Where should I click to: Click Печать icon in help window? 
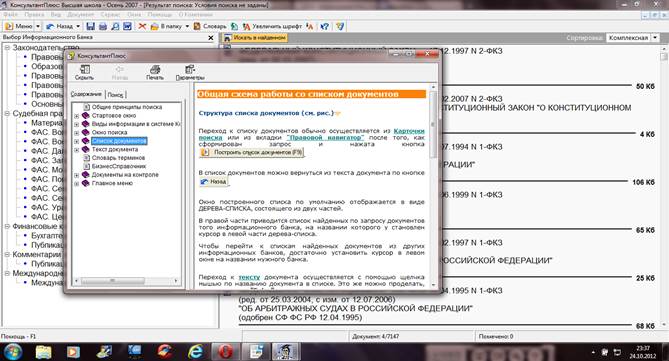coord(154,72)
